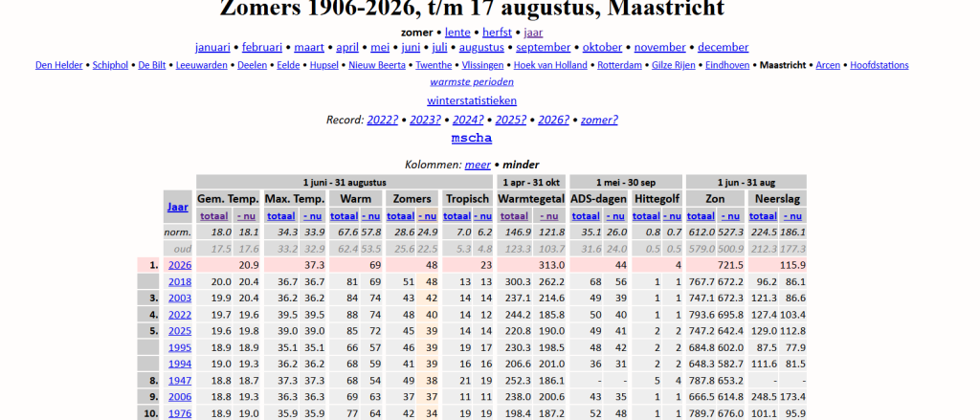Sort by Gem. Temp. - nu
Screen dimensions: 980x420
248,216
